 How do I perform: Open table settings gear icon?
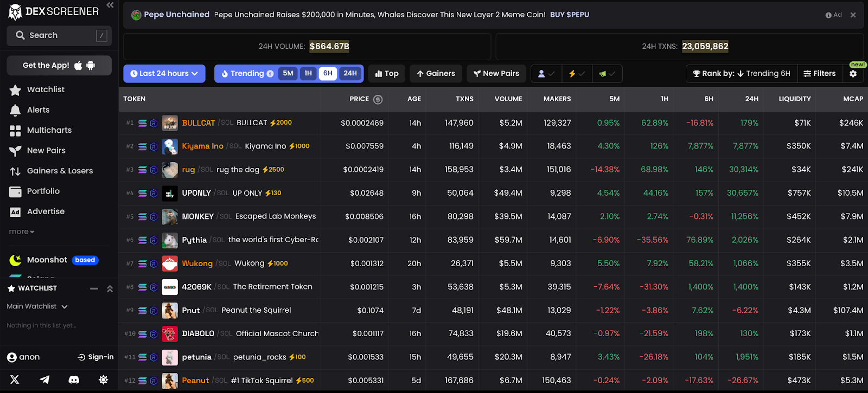(853, 74)
